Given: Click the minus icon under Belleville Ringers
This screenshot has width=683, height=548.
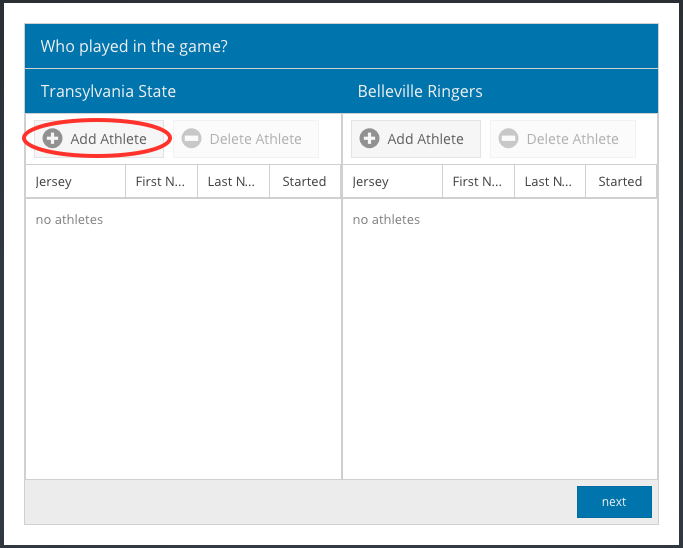Looking at the screenshot, I should [508, 139].
